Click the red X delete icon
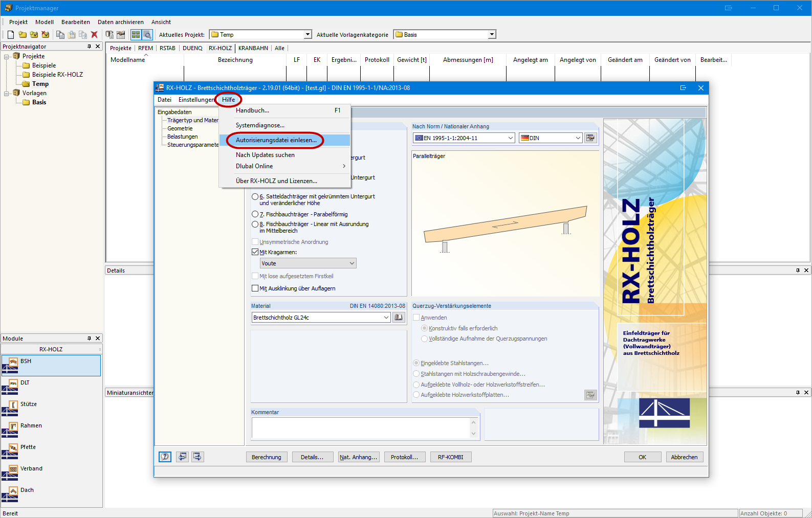The height and width of the screenshot is (518, 812). click(x=94, y=35)
